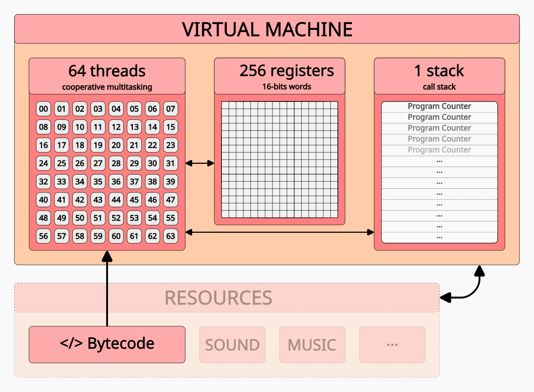This screenshot has height=392, width=534.
Task: Click the arrow linking threads and registers
Action: coord(199,163)
